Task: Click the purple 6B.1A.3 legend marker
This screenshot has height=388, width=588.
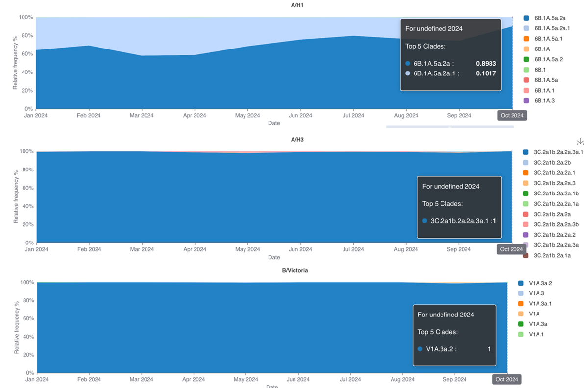Action: [526, 101]
